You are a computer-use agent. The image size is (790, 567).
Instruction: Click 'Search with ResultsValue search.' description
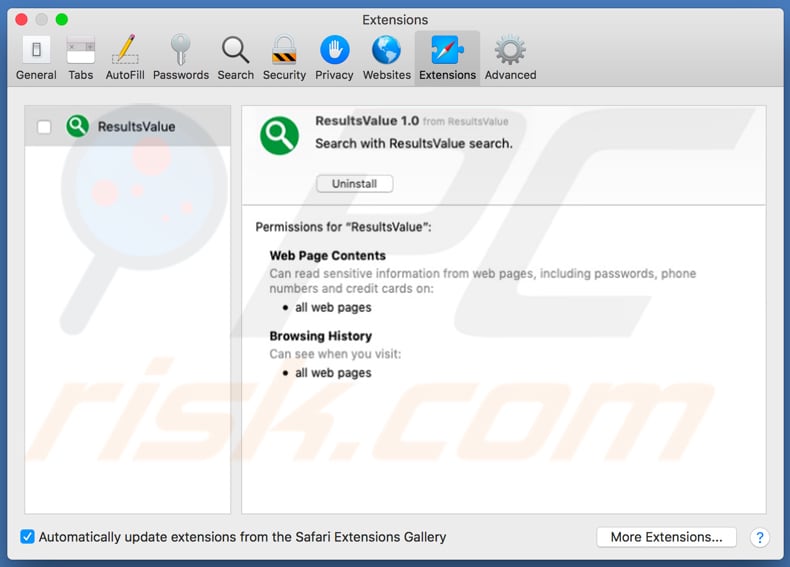414,144
